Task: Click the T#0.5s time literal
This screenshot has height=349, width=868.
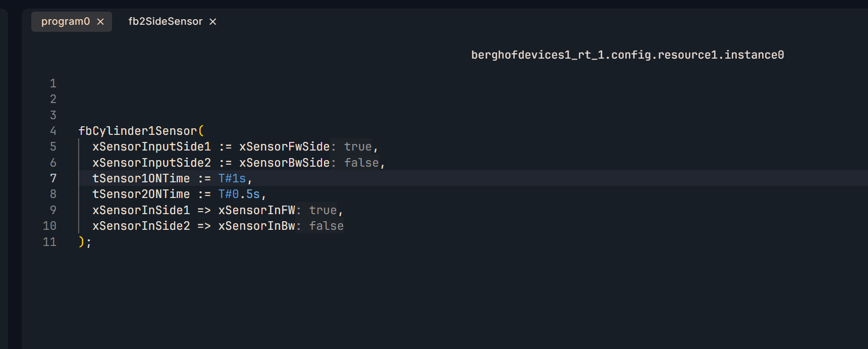Action: 239,194
